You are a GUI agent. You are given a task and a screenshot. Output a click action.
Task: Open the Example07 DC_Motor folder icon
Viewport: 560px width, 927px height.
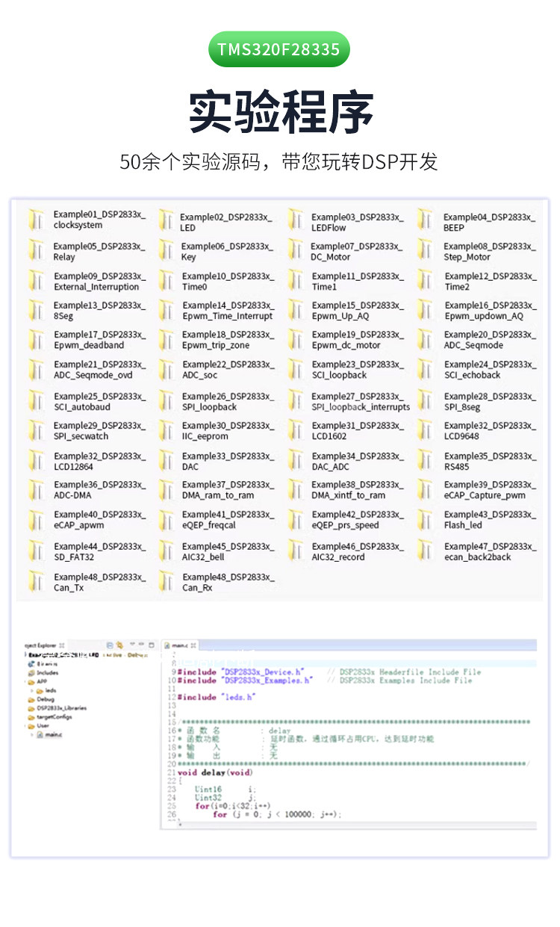click(295, 249)
